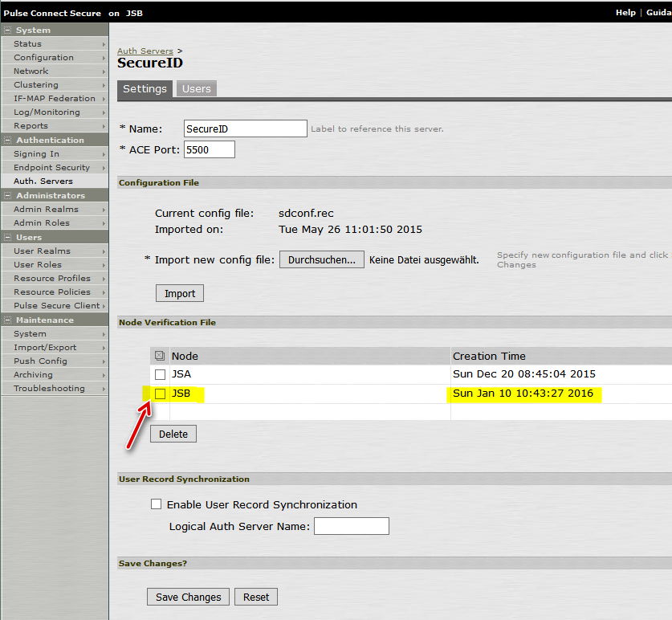The width and height of the screenshot is (672, 620).
Task: Open Admin Realms sidebar item
Action: [x=55, y=210]
